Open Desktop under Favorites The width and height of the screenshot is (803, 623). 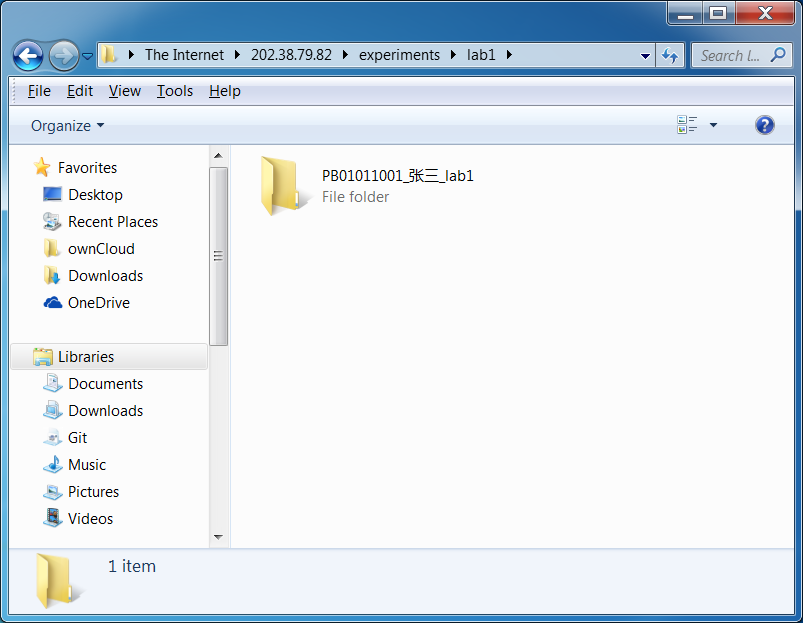point(95,195)
